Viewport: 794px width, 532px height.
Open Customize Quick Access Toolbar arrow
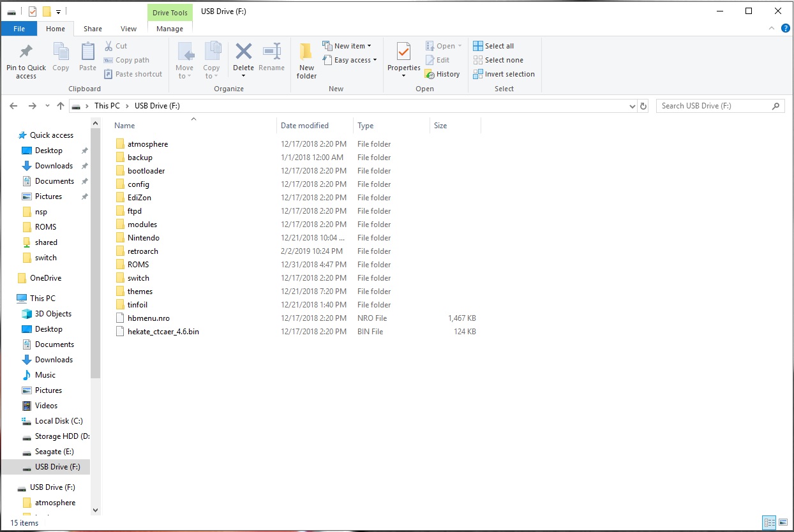coord(58,11)
